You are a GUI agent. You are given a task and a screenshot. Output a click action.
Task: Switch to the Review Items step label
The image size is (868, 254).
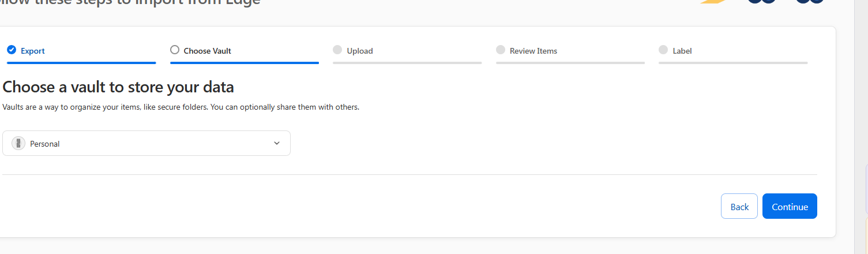click(533, 51)
